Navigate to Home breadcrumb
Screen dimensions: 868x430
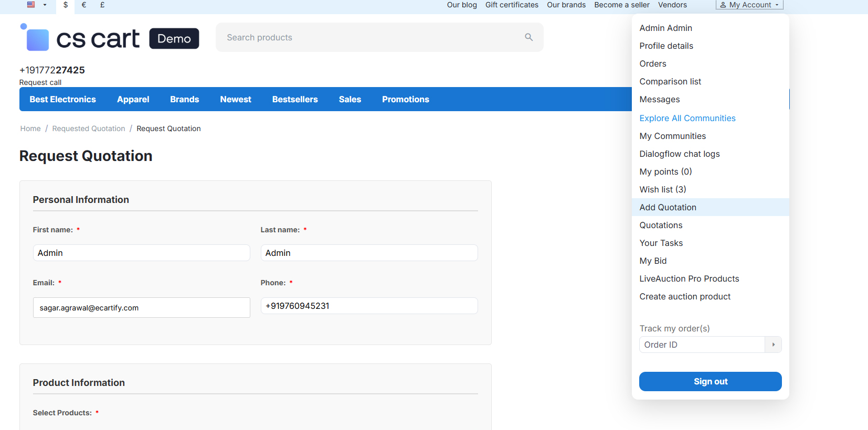point(30,128)
